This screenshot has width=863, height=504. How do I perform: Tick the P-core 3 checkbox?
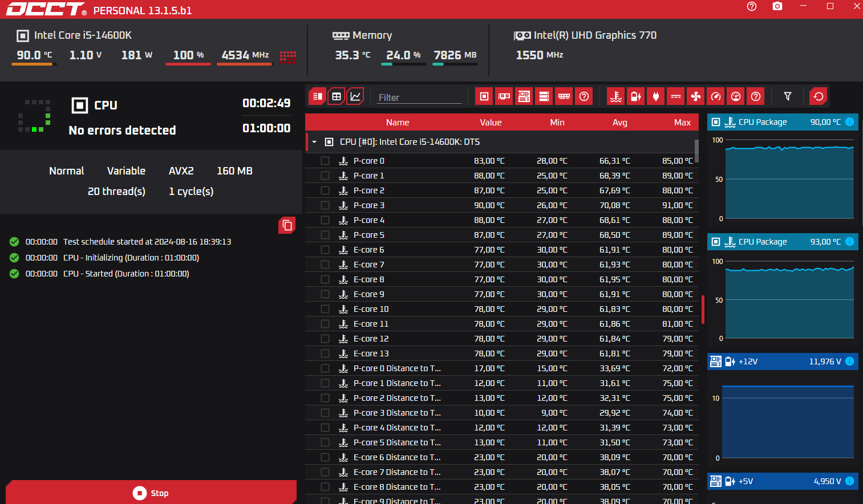[325, 205]
